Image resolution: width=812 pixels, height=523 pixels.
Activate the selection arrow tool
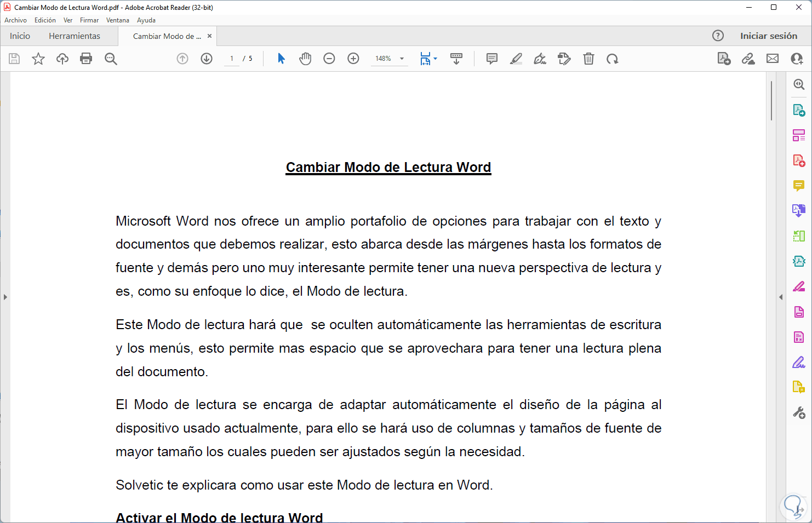[281, 59]
